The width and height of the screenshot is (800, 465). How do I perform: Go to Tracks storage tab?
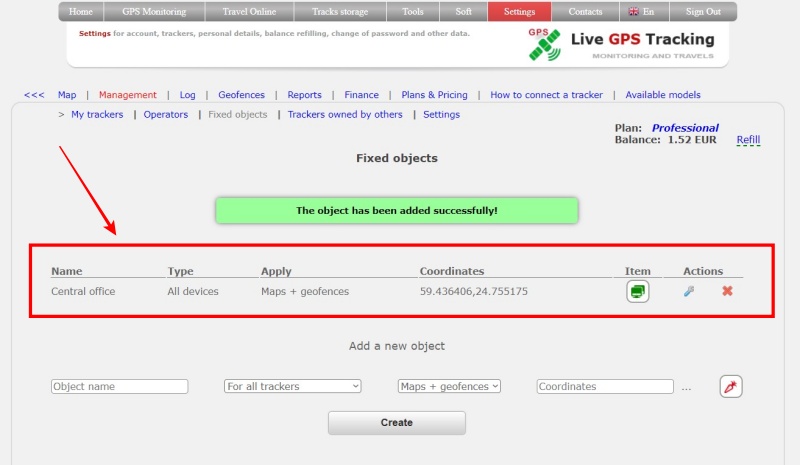tap(340, 12)
